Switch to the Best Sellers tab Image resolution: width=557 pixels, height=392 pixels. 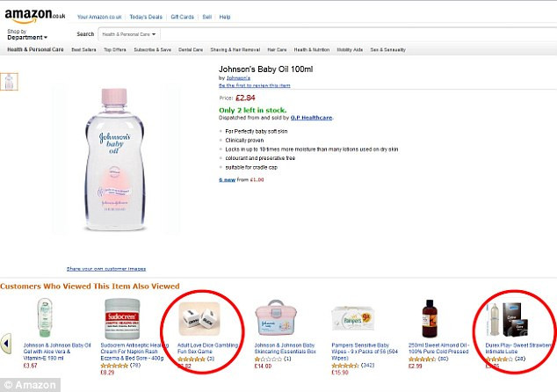pos(83,50)
